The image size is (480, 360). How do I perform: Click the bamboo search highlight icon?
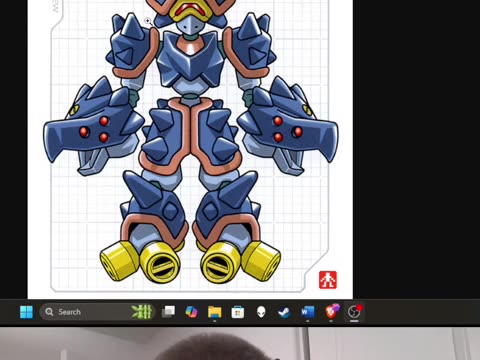coord(142,312)
